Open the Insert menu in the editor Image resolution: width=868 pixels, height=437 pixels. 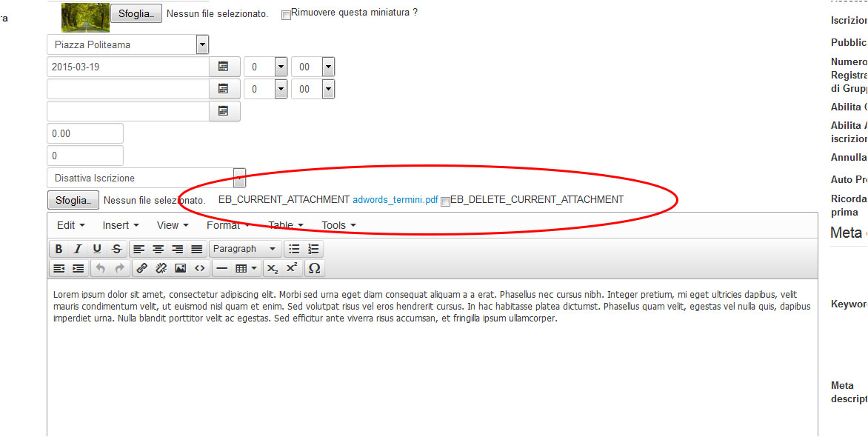(x=120, y=225)
